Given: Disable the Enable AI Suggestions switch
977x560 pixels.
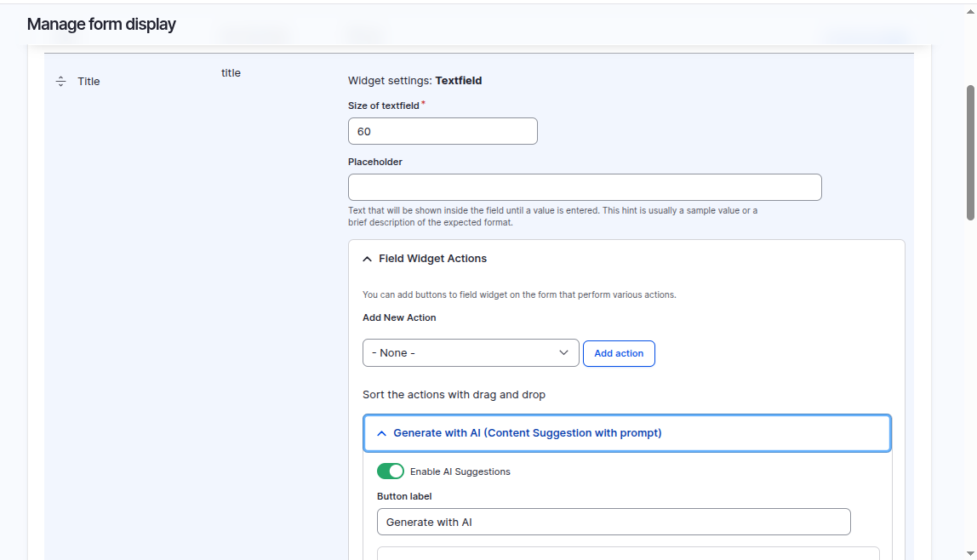Looking at the screenshot, I should [x=391, y=471].
